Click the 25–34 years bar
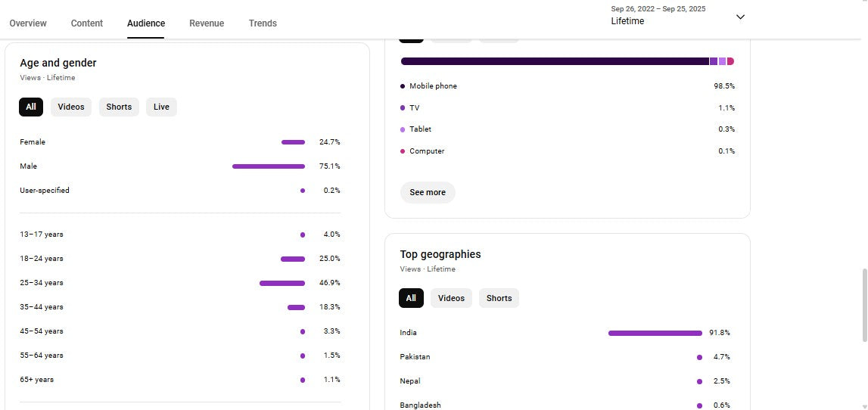Image resolution: width=868 pixels, height=410 pixels. point(282,283)
